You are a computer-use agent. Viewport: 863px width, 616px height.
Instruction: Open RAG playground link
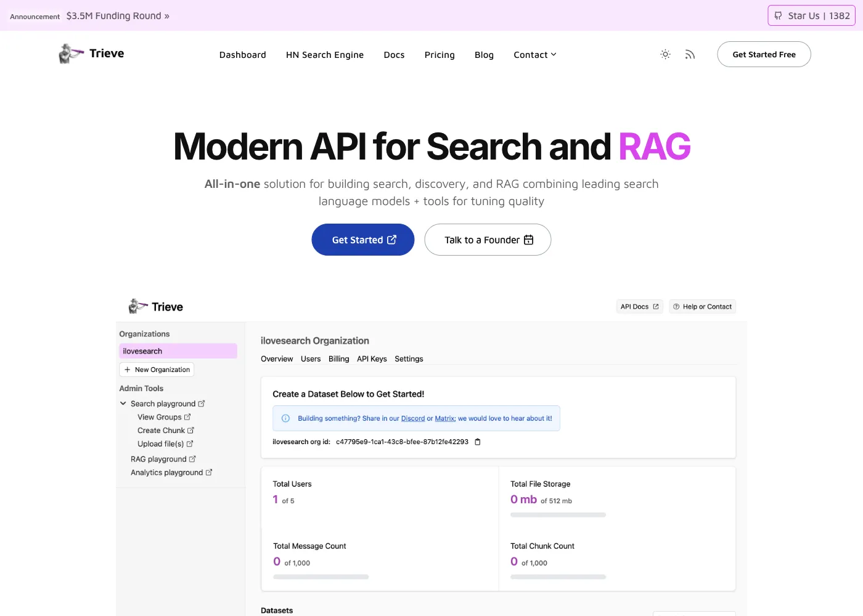click(158, 459)
